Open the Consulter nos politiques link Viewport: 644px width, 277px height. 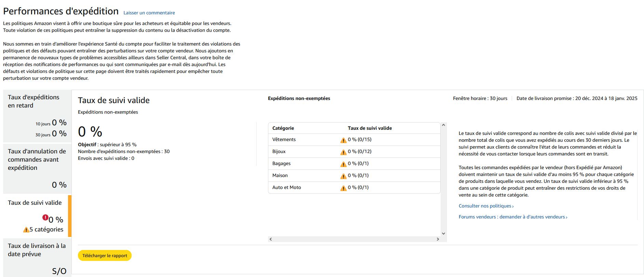pyautogui.click(x=486, y=206)
